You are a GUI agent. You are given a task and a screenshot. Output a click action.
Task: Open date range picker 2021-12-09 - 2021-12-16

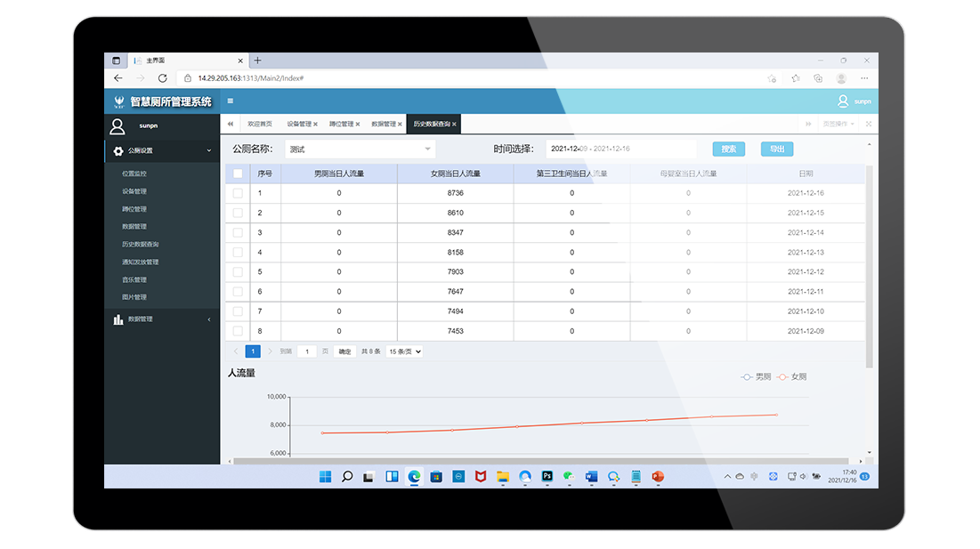coord(620,149)
